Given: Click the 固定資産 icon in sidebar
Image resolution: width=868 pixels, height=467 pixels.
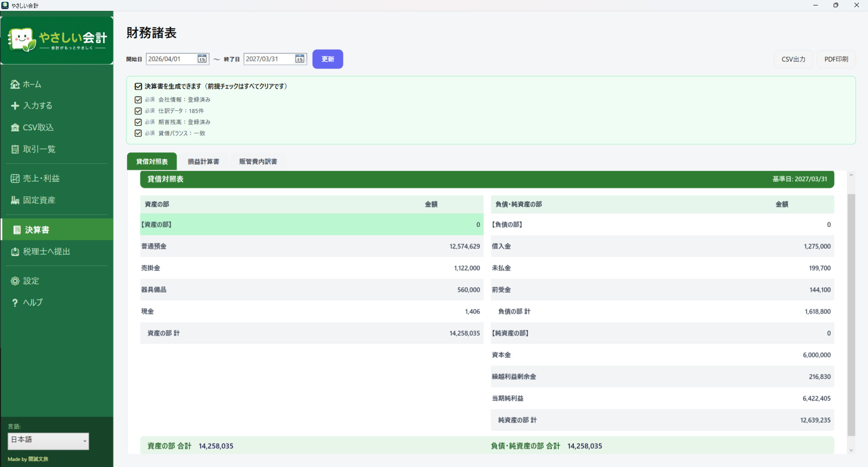Looking at the screenshot, I should point(15,200).
